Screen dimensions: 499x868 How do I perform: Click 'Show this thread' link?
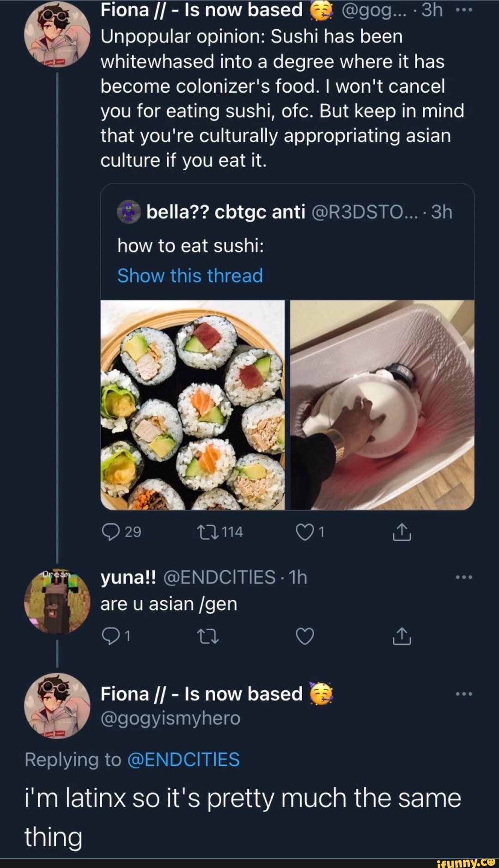190,276
